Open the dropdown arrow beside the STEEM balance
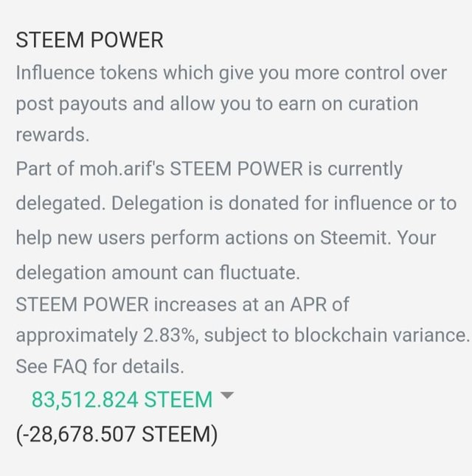The image size is (472, 476). (227, 396)
